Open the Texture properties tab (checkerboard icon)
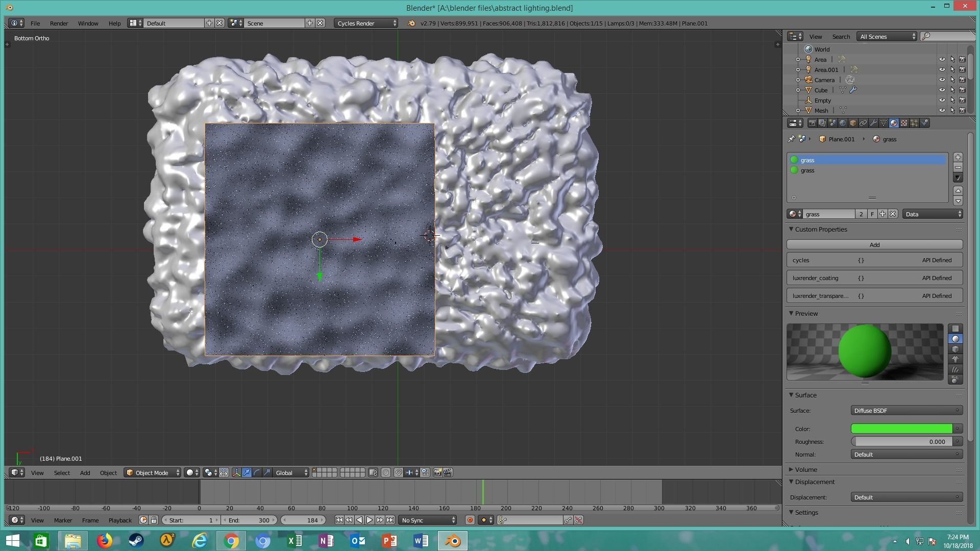 pyautogui.click(x=904, y=123)
